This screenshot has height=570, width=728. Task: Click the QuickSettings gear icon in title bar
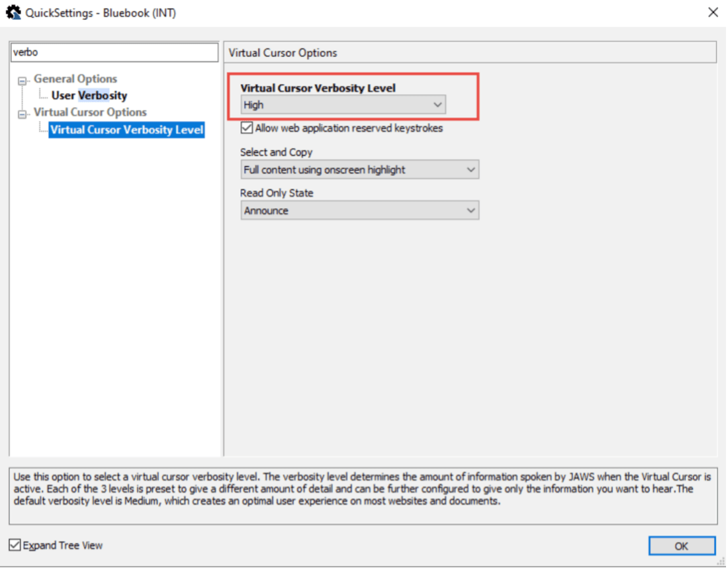pos(13,12)
